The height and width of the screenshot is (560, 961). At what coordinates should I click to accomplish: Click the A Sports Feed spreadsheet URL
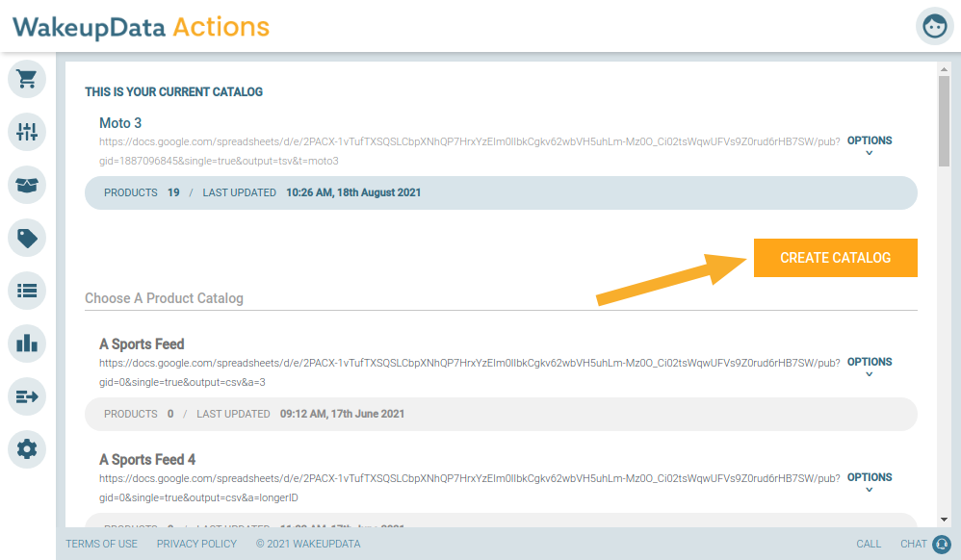point(470,372)
